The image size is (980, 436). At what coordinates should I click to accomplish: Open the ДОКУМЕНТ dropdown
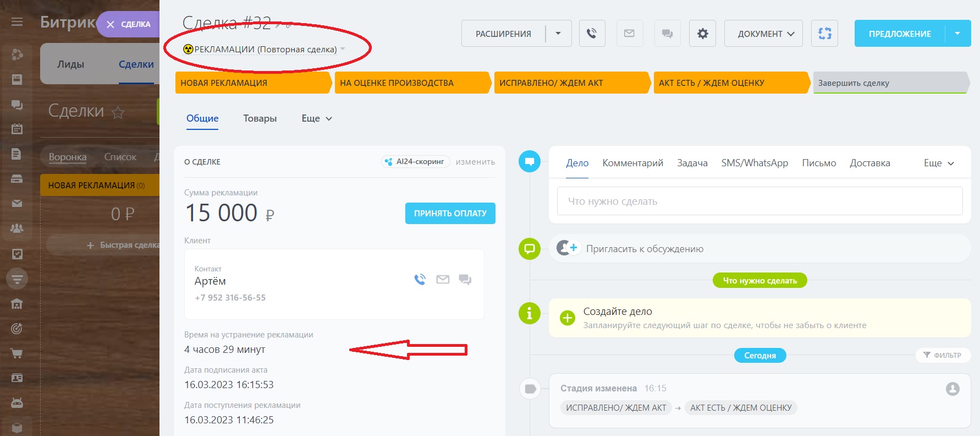click(766, 34)
